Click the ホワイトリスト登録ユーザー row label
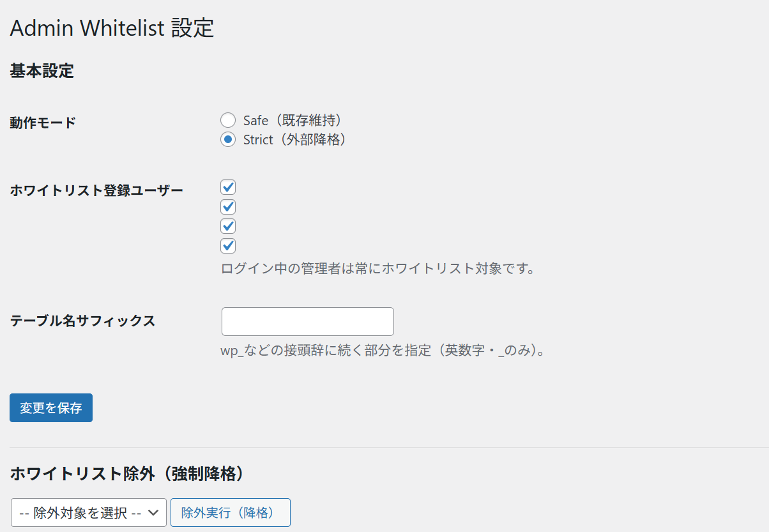Image resolution: width=769 pixels, height=532 pixels. coord(96,190)
